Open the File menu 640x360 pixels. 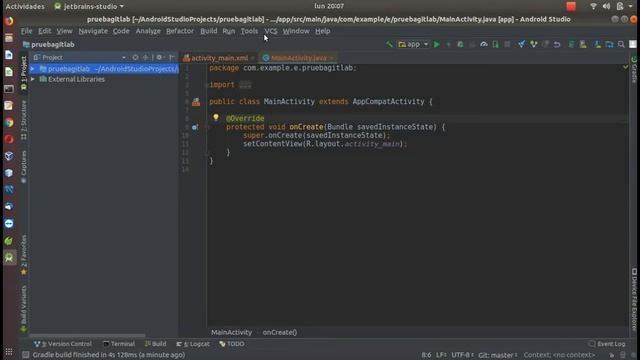point(27,31)
